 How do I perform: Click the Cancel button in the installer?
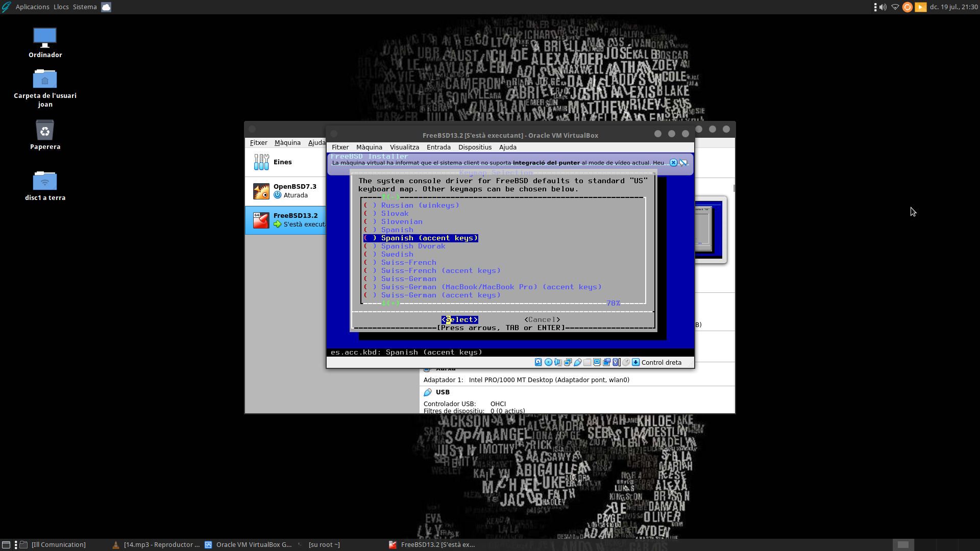(x=542, y=320)
